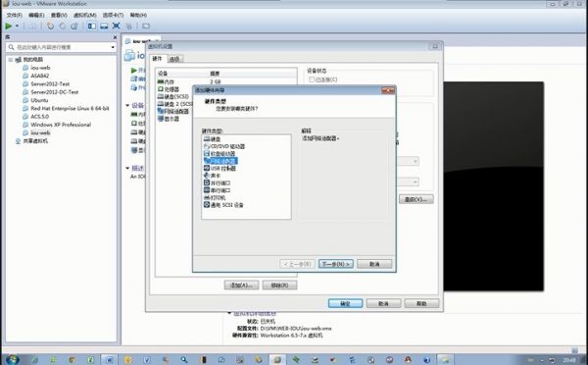The width and height of the screenshot is (588, 365).
Task: Click the 添加(A)... button
Action: point(241,285)
